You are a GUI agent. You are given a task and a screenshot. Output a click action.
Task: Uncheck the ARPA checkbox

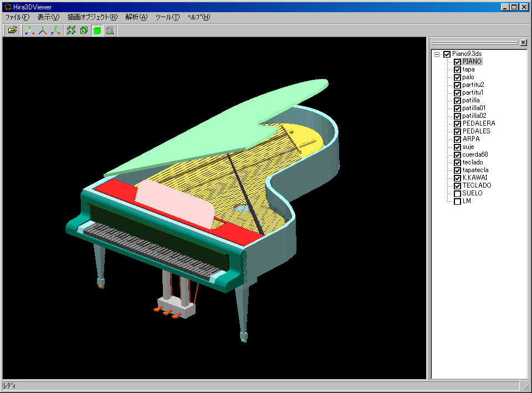[457, 139]
